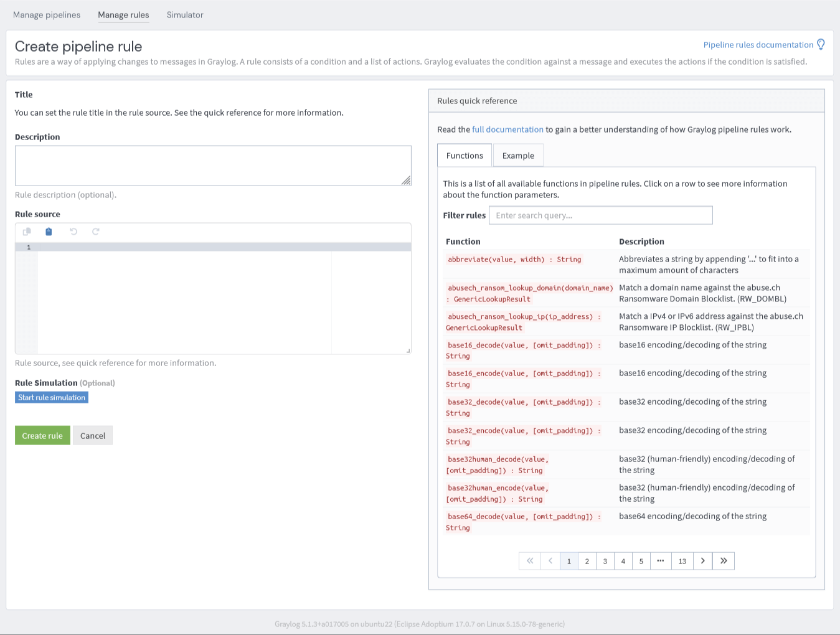Click the Function column header
Screen dimensions: 840x635
pyautogui.click(x=463, y=242)
